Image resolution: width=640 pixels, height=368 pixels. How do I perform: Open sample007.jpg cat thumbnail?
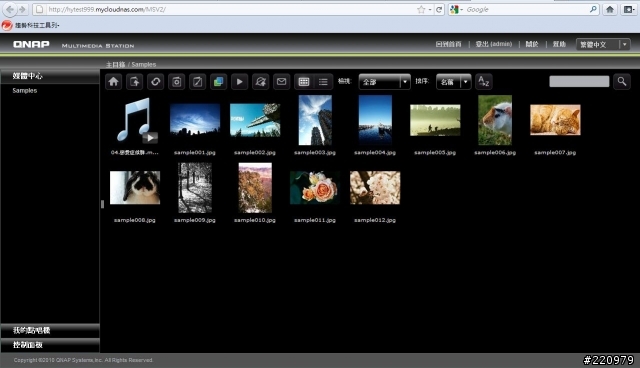click(555, 120)
